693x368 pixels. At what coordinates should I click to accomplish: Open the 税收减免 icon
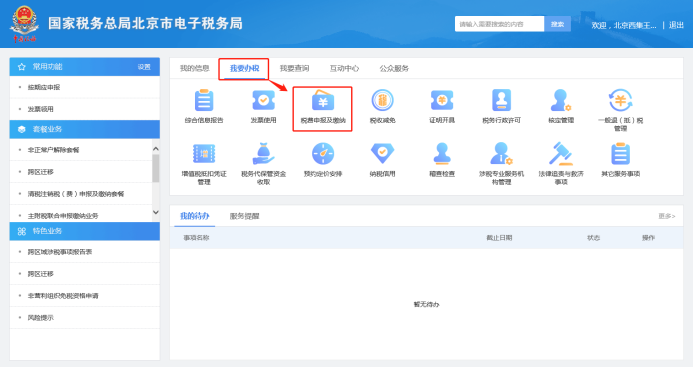point(382,100)
